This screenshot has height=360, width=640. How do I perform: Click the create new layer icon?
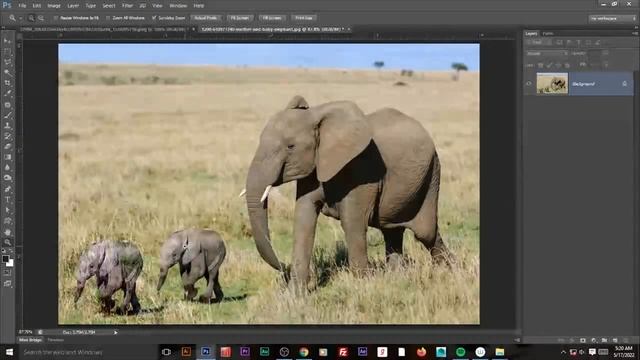click(x=615, y=340)
